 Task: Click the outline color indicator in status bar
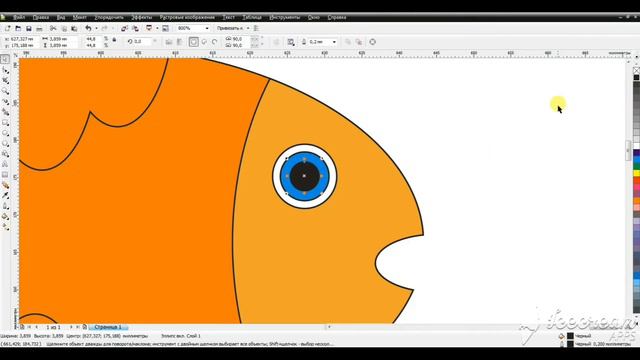pos(571,344)
